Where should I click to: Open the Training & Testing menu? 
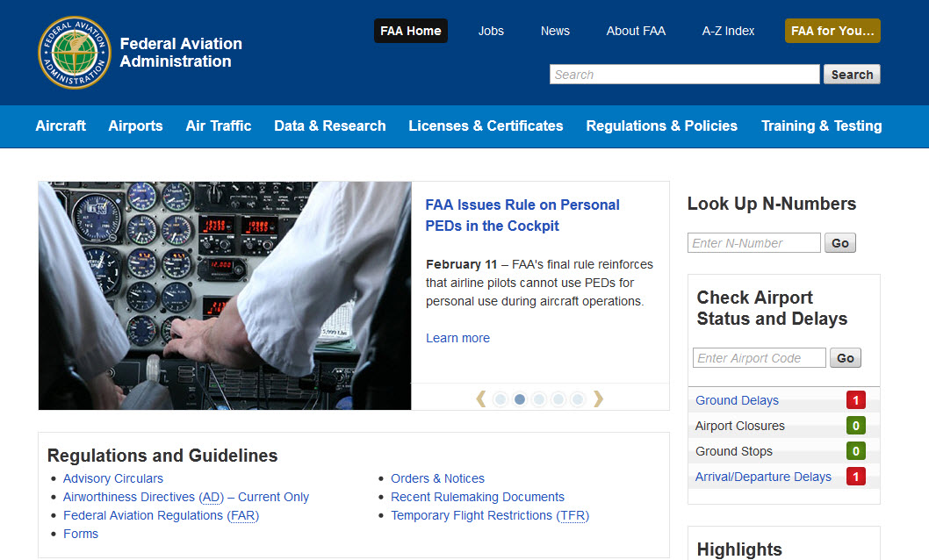click(822, 126)
